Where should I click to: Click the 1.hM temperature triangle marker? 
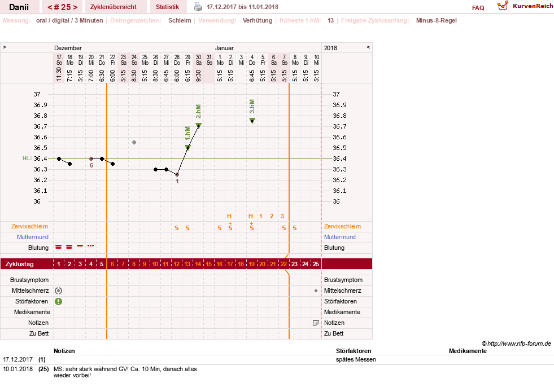[x=187, y=147]
